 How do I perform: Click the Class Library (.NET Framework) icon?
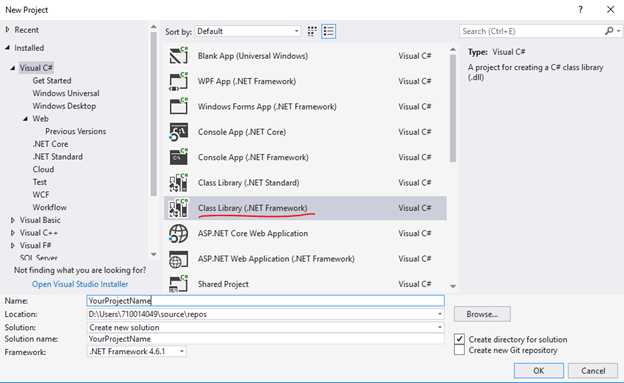[179, 208]
